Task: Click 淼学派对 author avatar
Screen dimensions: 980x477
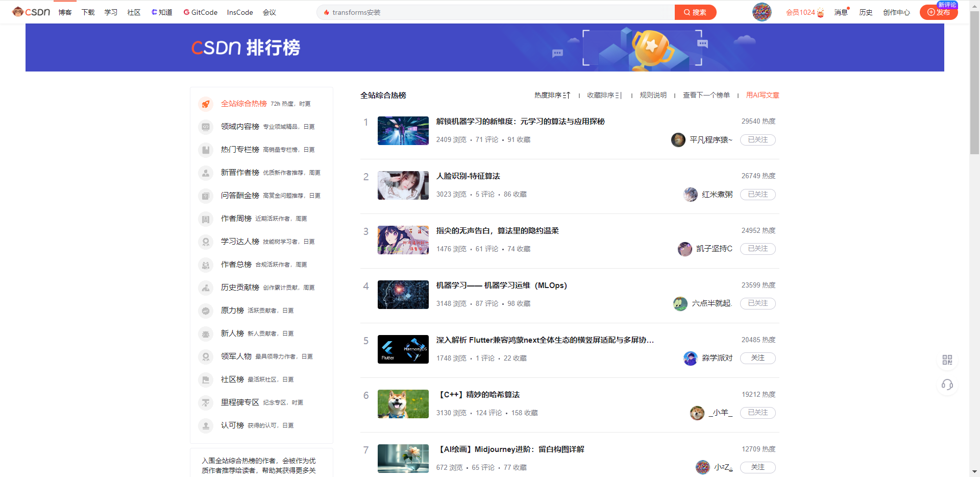Action: (690, 358)
